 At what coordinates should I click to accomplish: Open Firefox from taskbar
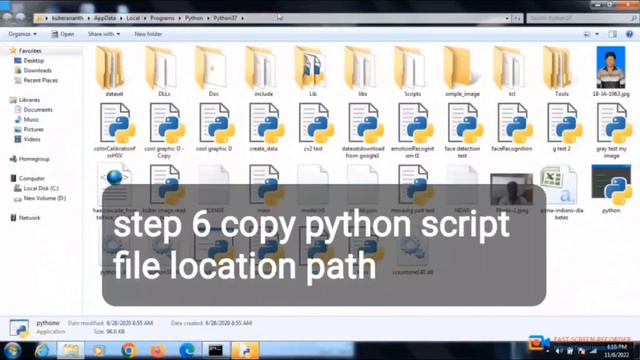[158, 351]
